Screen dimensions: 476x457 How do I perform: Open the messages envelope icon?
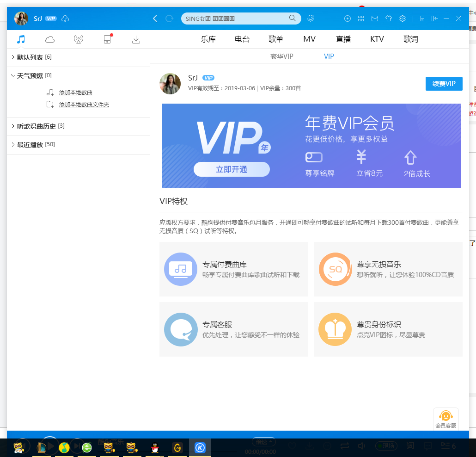click(x=375, y=19)
